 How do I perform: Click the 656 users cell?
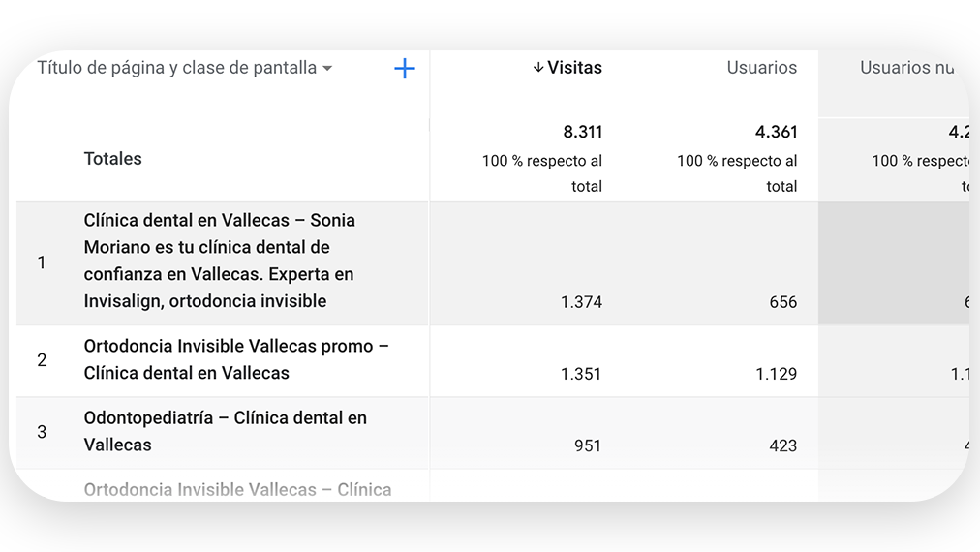[x=782, y=302]
